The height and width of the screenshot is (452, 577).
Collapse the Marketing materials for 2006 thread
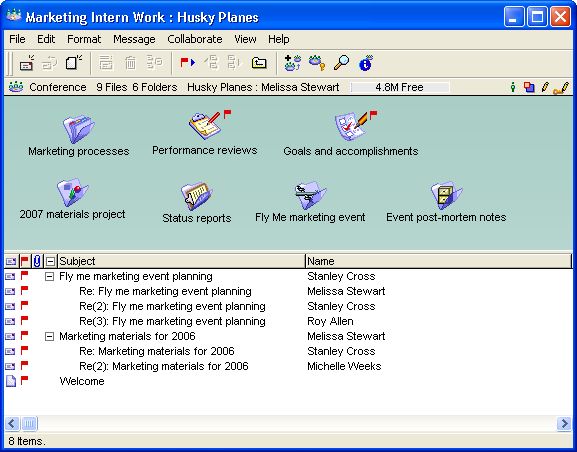tap(49, 336)
